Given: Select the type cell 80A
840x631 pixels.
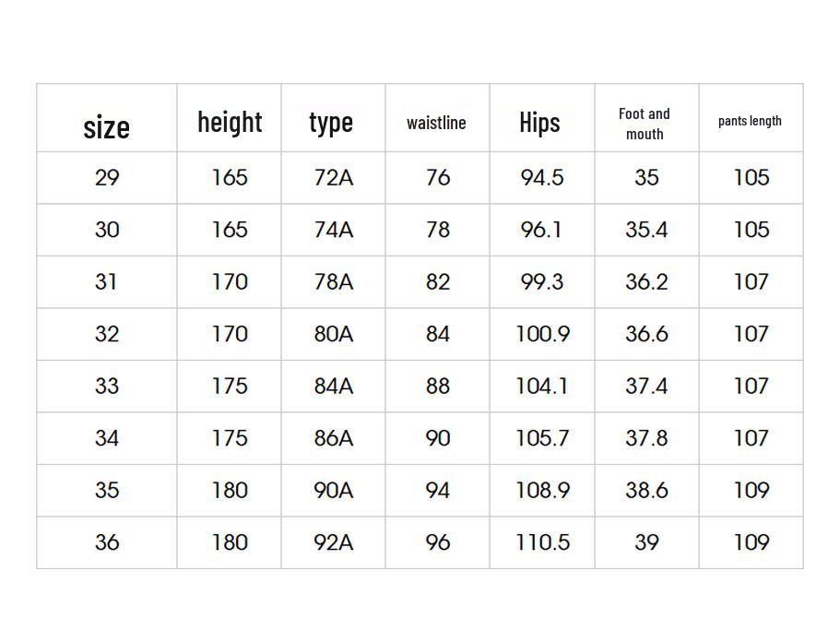Looking at the screenshot, I should coord(333,334).
